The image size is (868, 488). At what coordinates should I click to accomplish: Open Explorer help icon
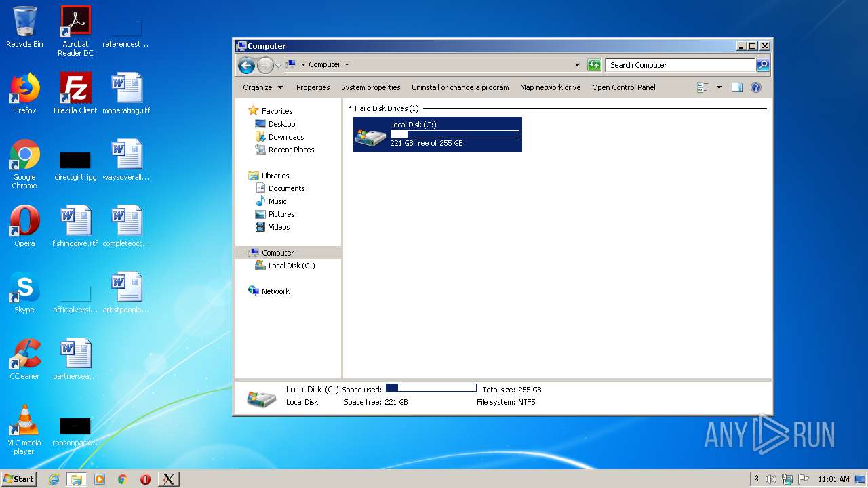click(x=756, y=87)
